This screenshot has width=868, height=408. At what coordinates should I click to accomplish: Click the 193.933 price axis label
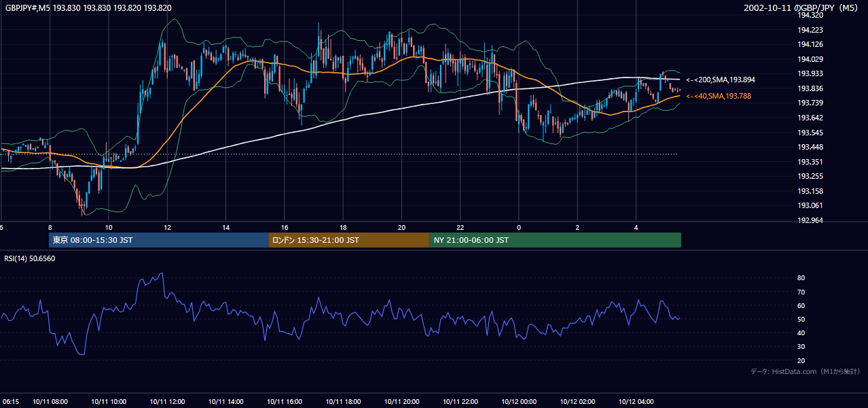[810, 73]
